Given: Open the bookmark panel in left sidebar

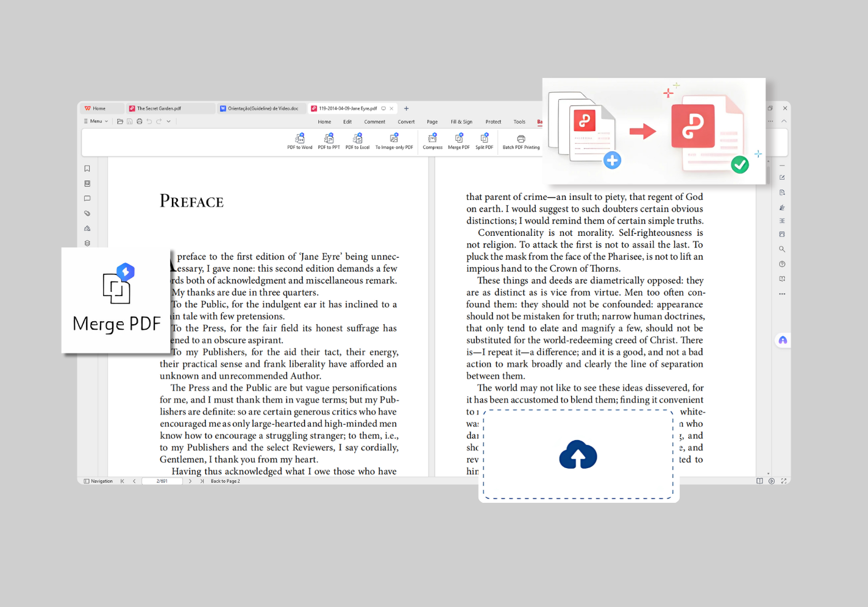Looking at the screenshot, I should coord(87,169).
